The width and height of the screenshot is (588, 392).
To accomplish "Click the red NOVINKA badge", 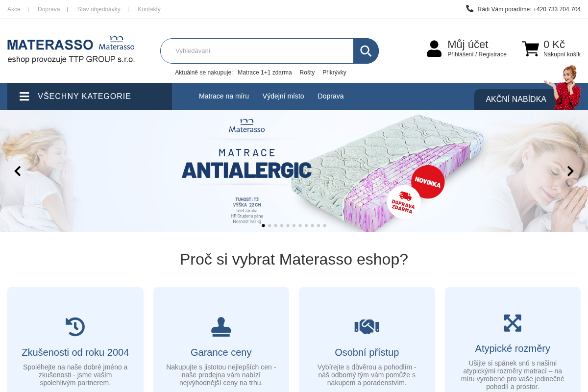I will click(428, 182).
